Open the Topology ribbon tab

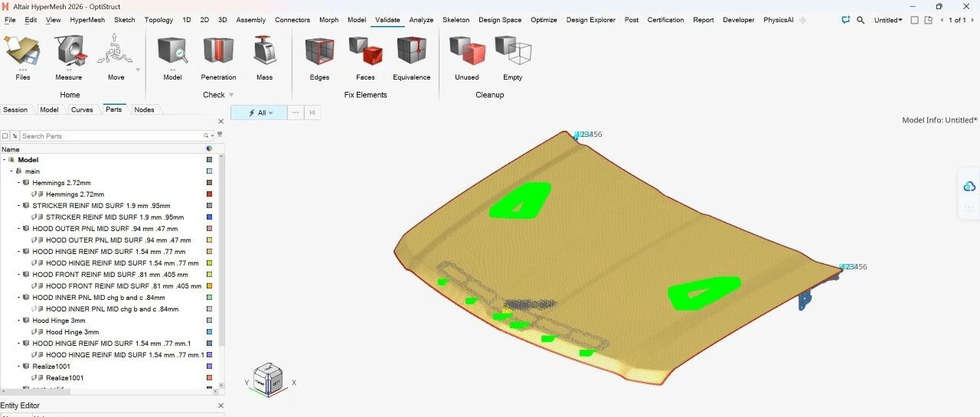[x=158, y=20]
